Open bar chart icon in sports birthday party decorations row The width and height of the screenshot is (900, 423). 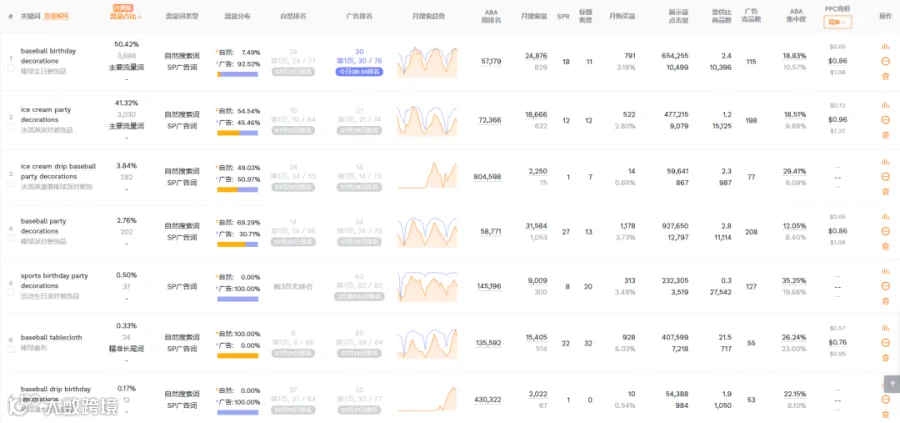pyautogui.click(x=885, y=271)
